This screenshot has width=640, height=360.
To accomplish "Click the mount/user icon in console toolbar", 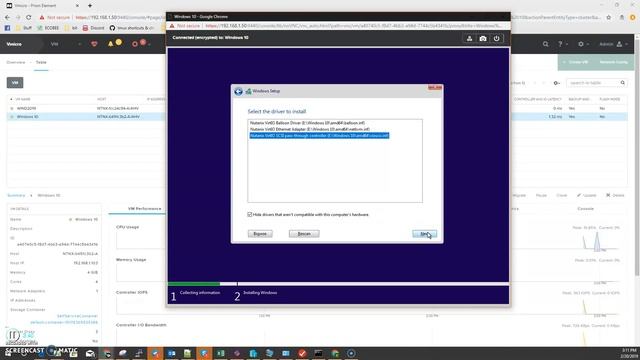I will [x=469, y=38].
